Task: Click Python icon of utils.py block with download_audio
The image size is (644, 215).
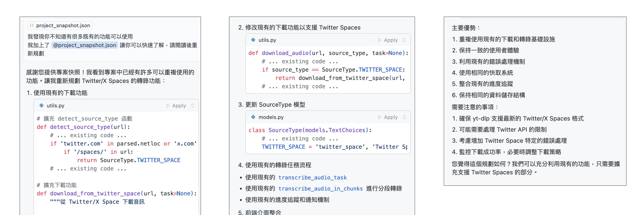Action: [x=253, y=40]
